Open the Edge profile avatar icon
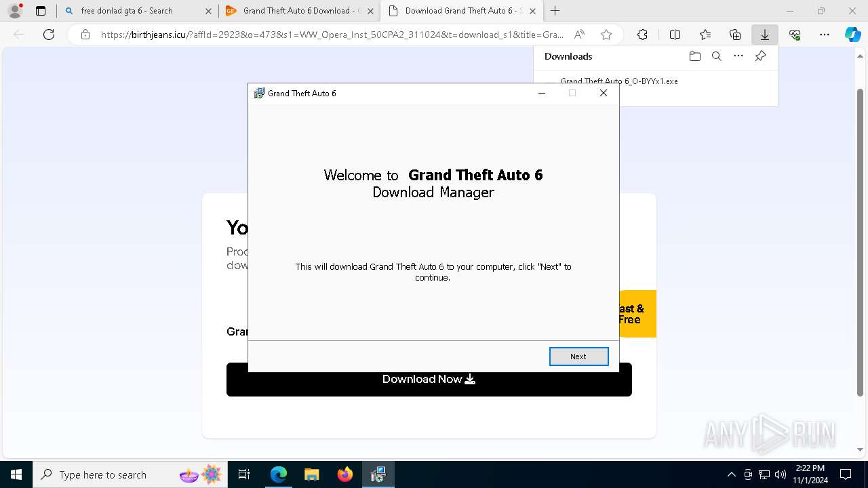The height and width of the screenshot is (488, 868). coord(15,11)
